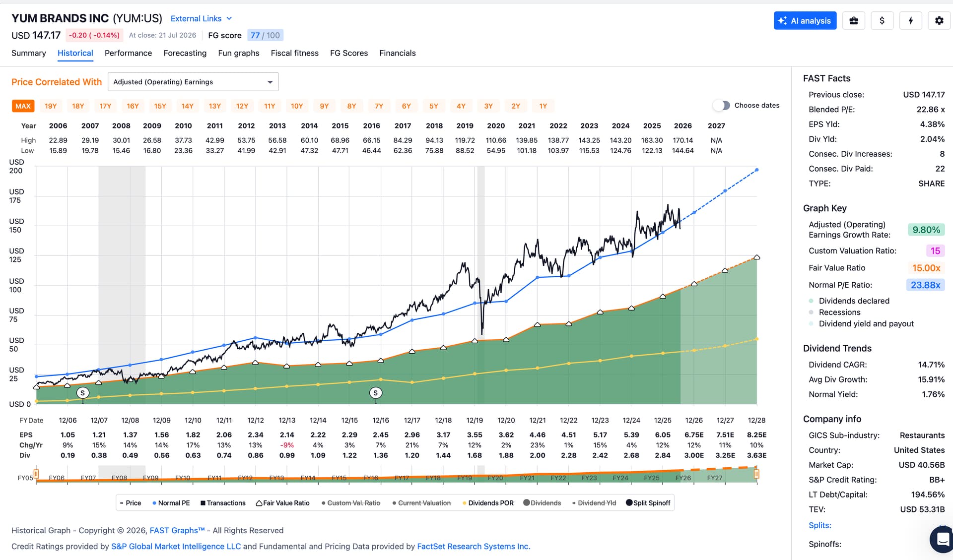
Task: Toggle Transactions in chart legend
Action: (x=223, y=503)
